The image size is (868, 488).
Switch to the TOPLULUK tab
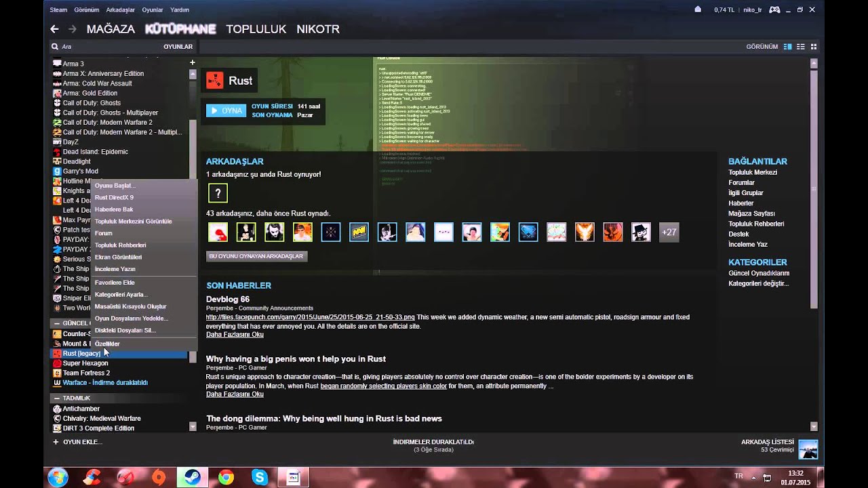coord(256,29)
